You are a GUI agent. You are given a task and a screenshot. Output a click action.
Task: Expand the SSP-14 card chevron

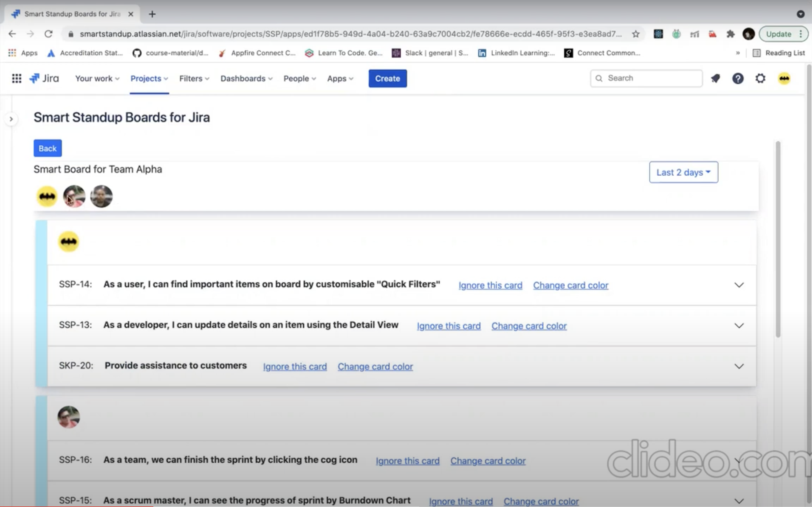click(739, 285)
